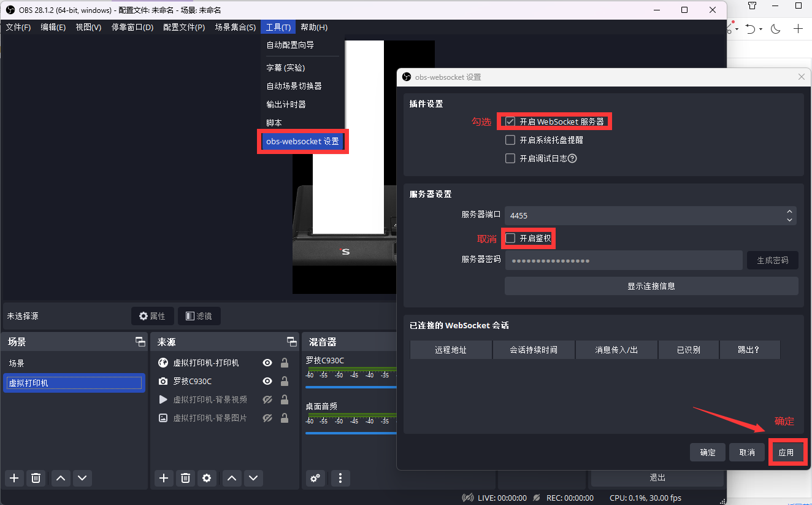Click the 服务器密码 password field

[623, 260]
